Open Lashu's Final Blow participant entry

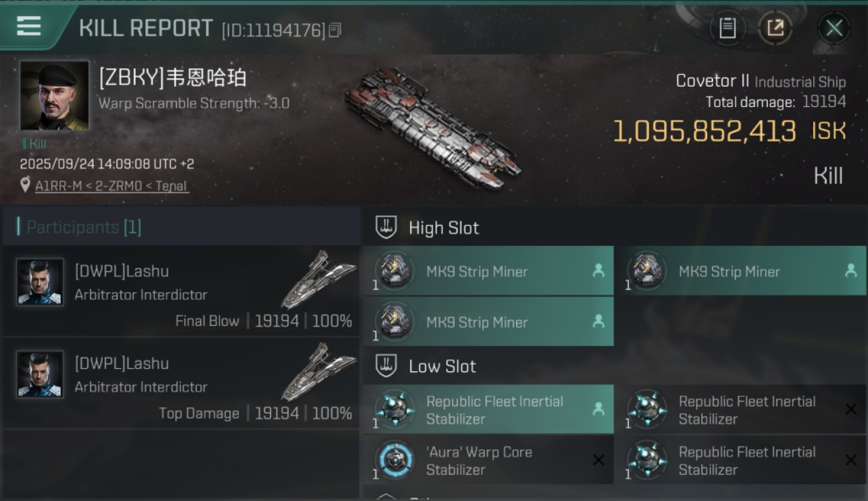[x=182, y=291]
